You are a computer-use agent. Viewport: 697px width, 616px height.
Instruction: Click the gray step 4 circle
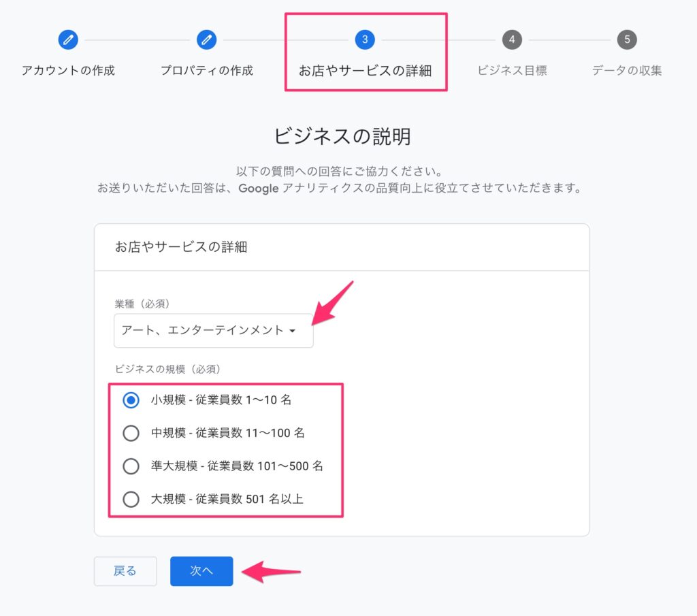(x=512, y=39)
